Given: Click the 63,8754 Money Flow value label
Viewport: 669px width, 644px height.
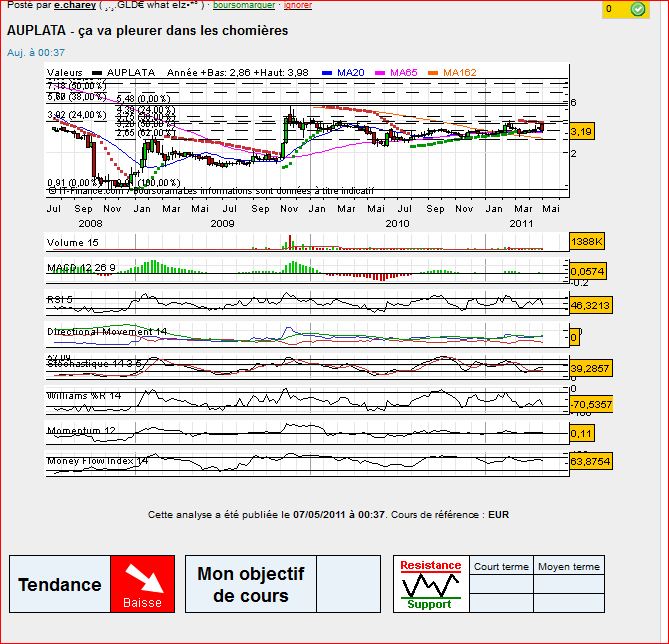Looking at the screenshot, I should pos(591,461).
